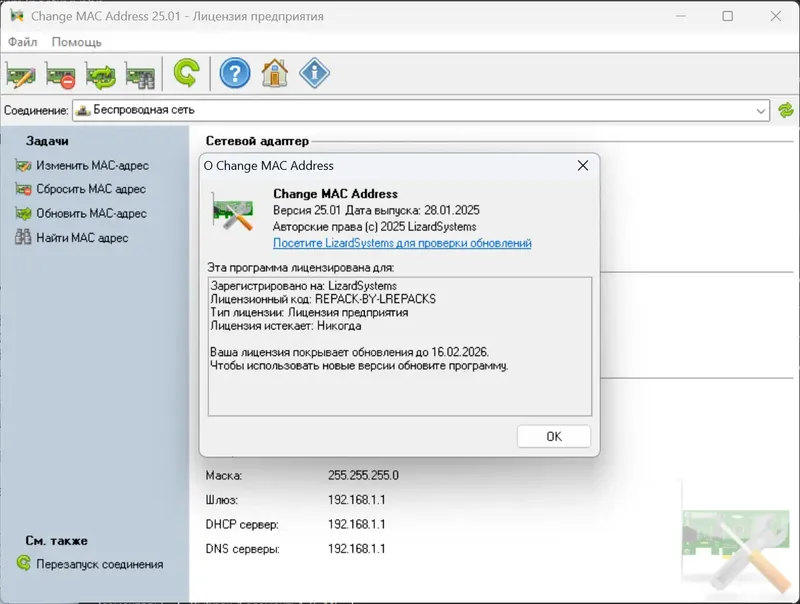Viewport: 800px width, 604px height.
Task: Select the Change MAC address pencil icon
Action: click(x=20, y=74)
